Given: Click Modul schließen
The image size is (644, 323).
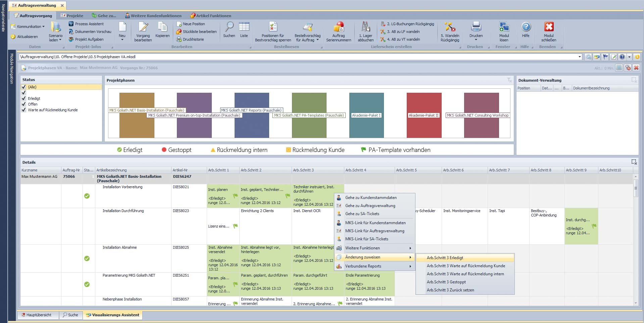Looking at the screenshot, I should [x=549, y=32].
